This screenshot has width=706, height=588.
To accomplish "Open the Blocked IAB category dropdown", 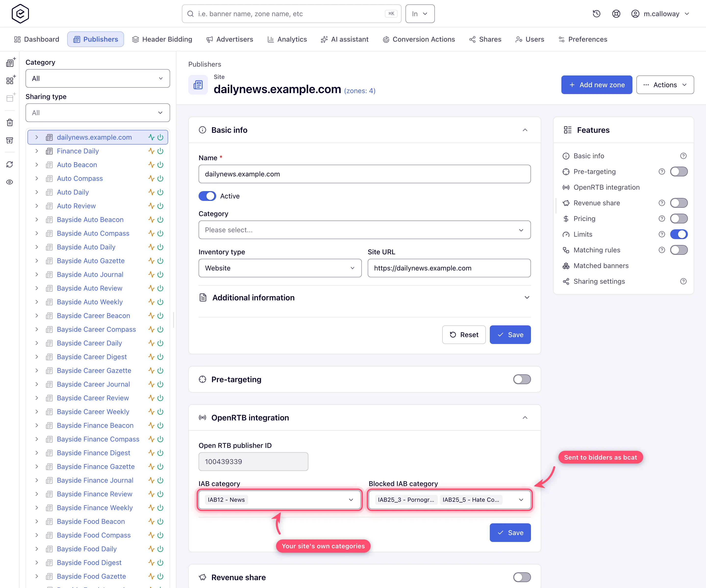I will [x=450, y=500].
